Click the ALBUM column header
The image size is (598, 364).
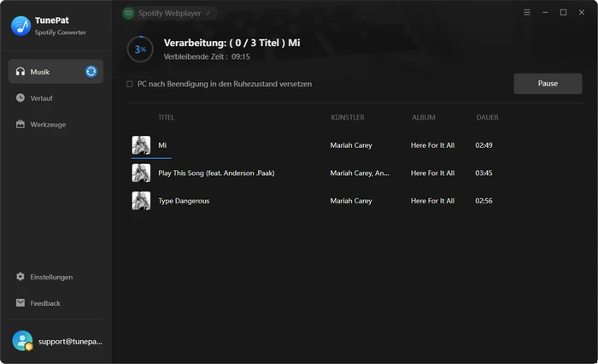(424, 117)
